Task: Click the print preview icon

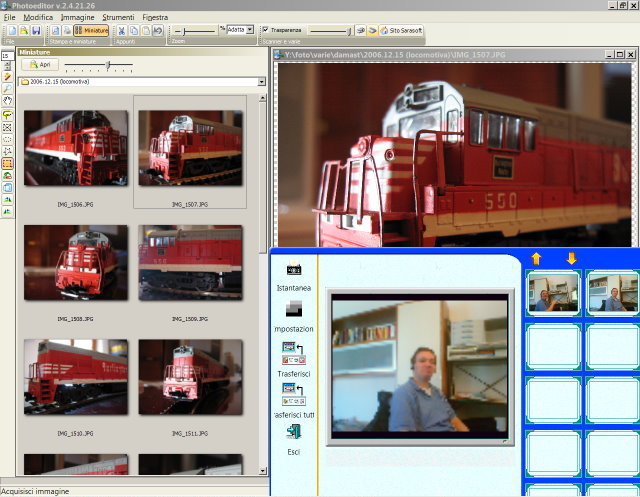Action: (x=56, y=31)
